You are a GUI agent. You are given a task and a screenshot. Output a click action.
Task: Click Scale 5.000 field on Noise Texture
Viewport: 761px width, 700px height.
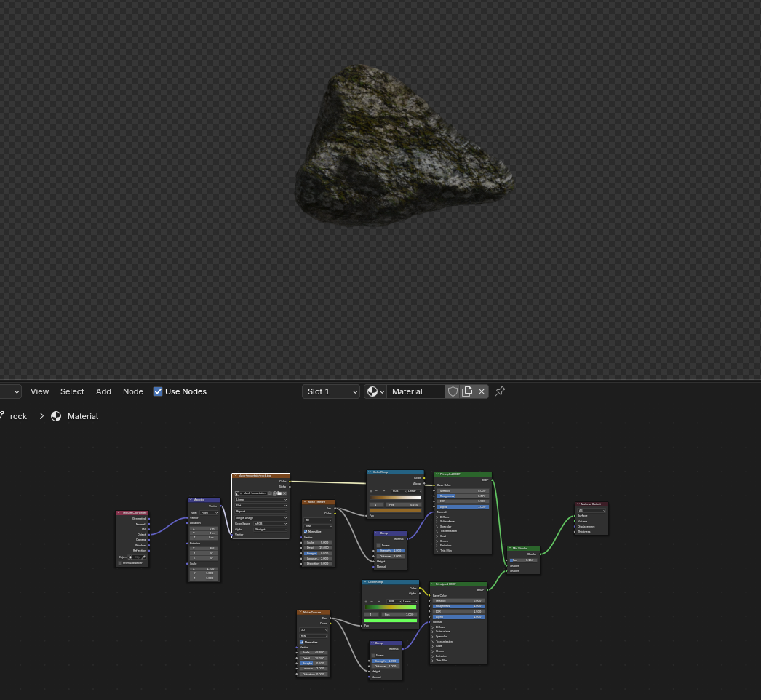coord(318,542)
